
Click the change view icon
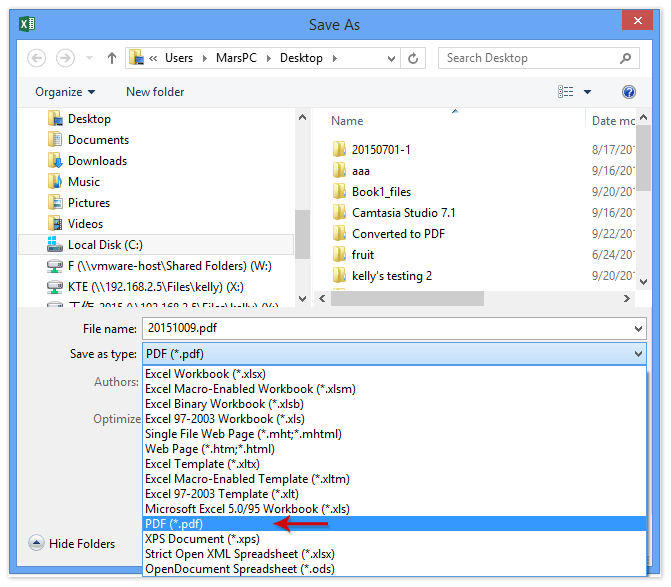tap(566, 92)
